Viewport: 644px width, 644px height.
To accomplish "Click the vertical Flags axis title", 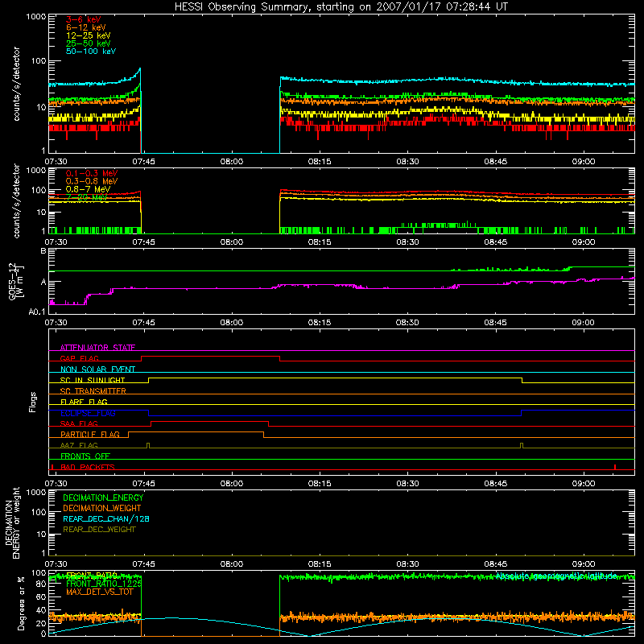I will point(33,402).
